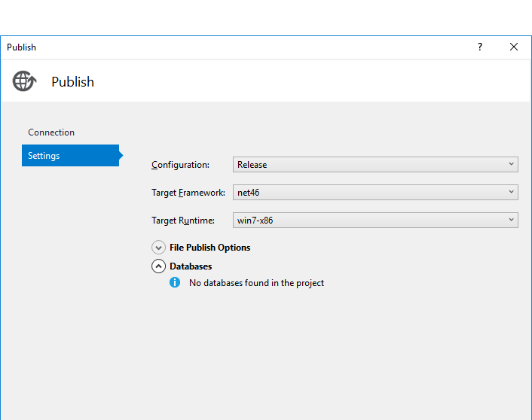This screenshot has height=420, width=532.
Task: Expand the File Publish Options section
Action: (x=158, y=248)
